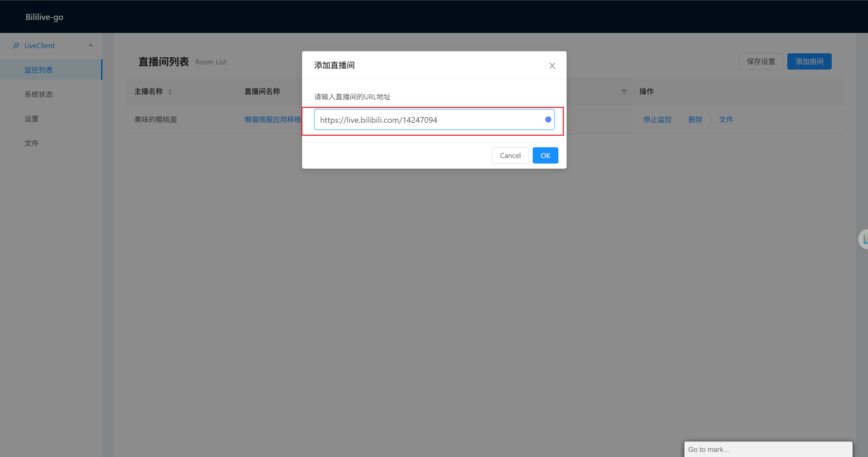The image size is (868, 457).
Task: Click the blue dot icon inside the URL field
Action: [548, 119]
